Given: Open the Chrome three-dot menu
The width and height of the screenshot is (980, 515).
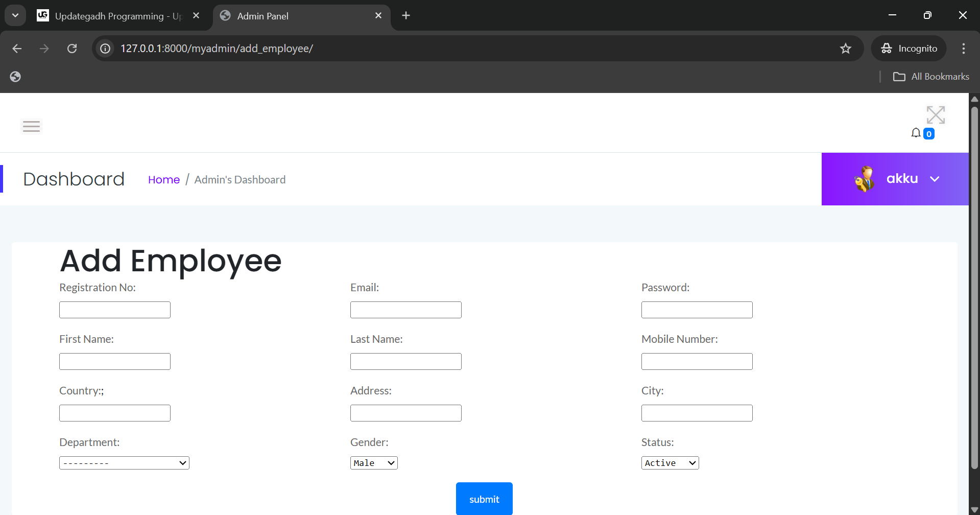Looking at the screenshot, I should (x=963, y=48).
